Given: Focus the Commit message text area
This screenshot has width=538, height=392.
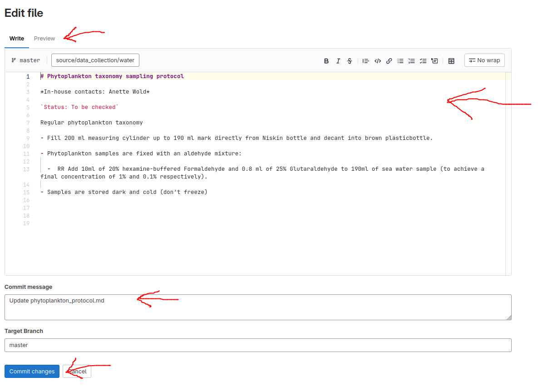Looking at the screenshot, I should (x=258, y=307).
